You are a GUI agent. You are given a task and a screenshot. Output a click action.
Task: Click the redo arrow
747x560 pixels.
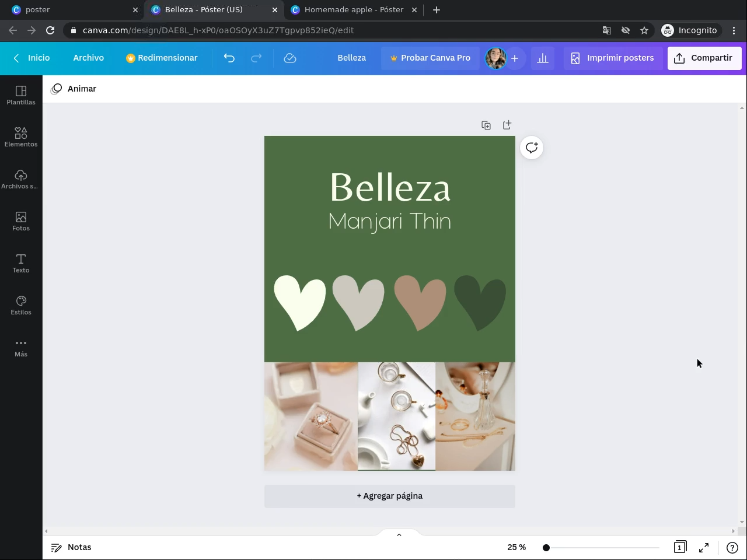click(256, 58)
